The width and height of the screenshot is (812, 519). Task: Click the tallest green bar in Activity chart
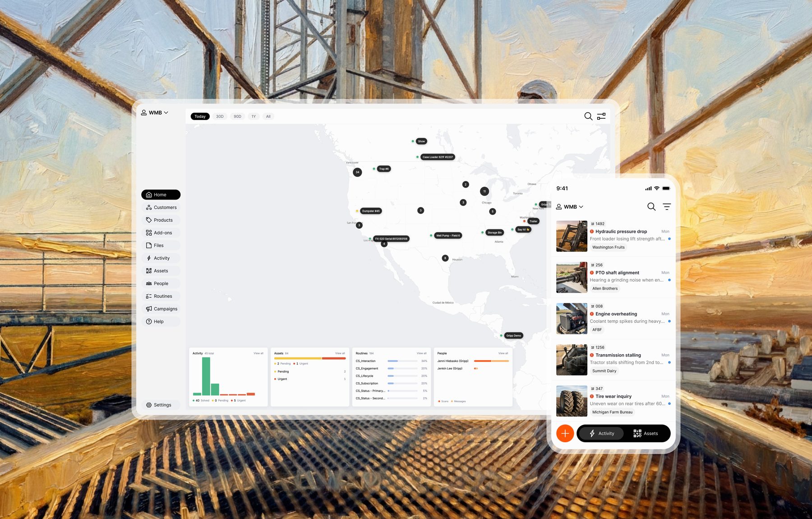click(206, 376)
